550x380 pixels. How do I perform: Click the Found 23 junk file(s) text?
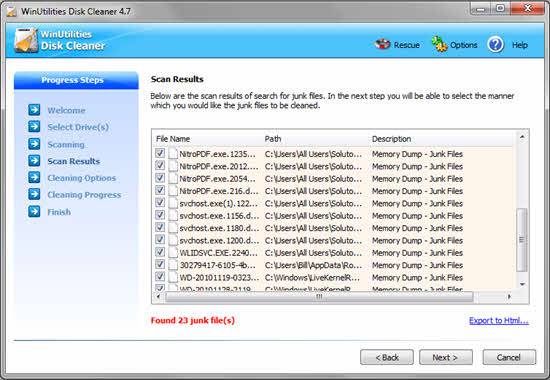click(x=193, y=320)
